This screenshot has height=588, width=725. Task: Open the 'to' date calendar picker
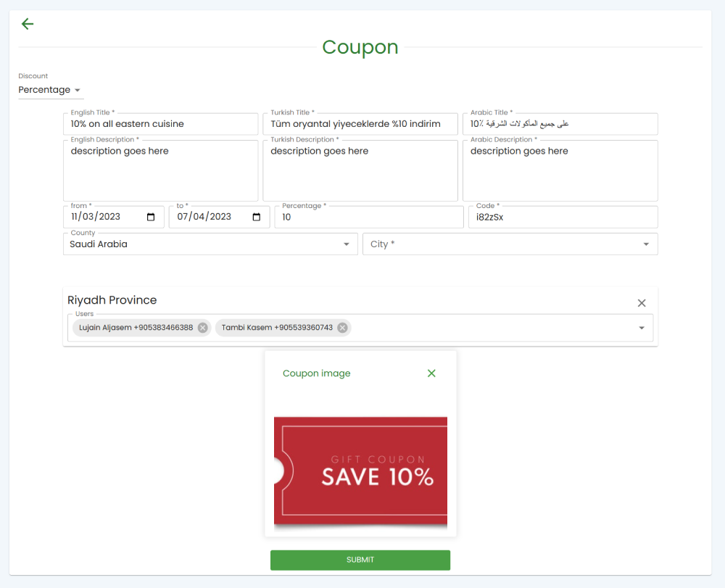257,217
